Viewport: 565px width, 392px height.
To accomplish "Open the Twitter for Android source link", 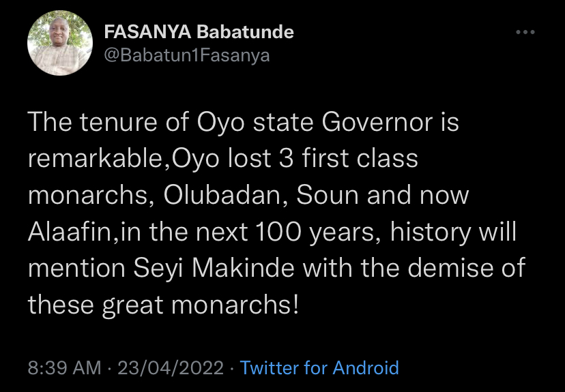I will [319, 368].
